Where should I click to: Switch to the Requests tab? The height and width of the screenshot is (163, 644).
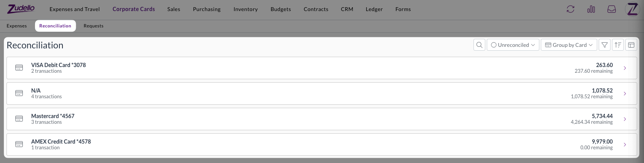pos(93,26)
